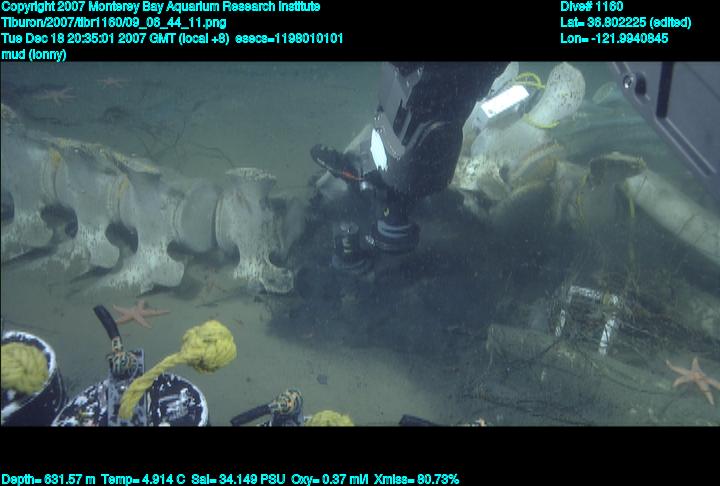Screen dimensions: 720x486
Task: Click the Lon= -121.9940845 reading
Action: (614, 38)
